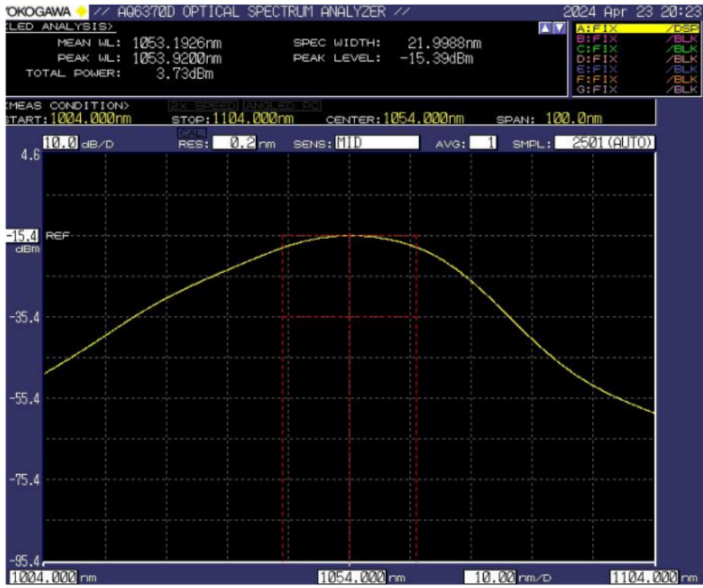Viewport: 703px width, 588px height.
Task: Click the AVG field showing 1
Action: (483, 143)
